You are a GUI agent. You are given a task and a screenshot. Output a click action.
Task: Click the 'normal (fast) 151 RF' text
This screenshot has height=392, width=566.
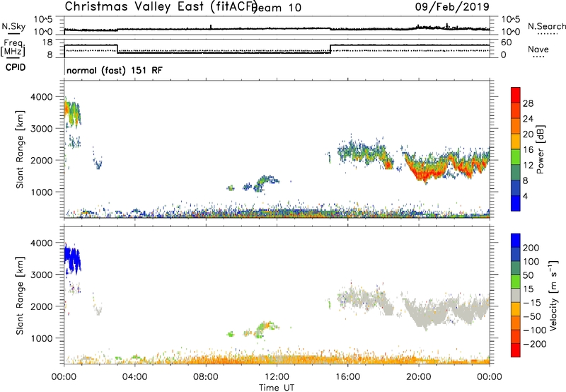click(x=115, y=70)
